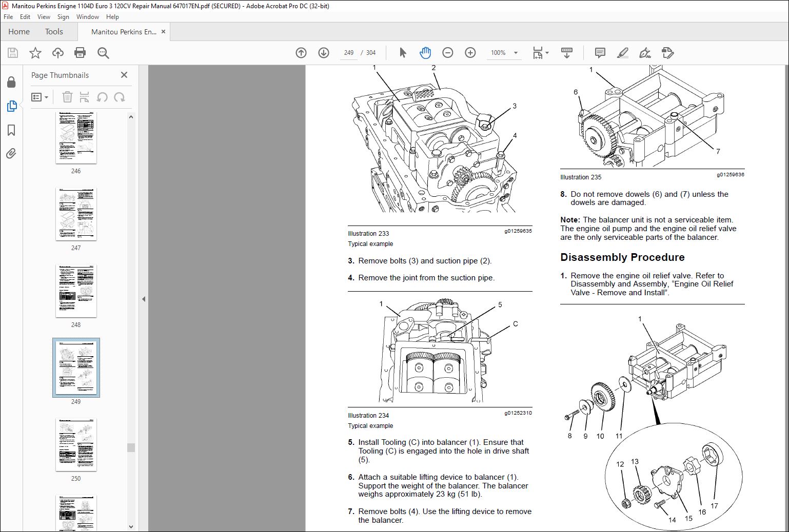The width and height of the screenshot is (789, 532).
Task: Open the Help menu
Action: tap(112, 17)
